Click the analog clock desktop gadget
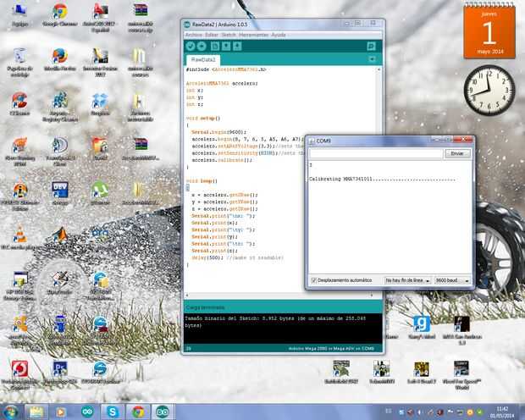This screenshot has width=525, height=420. 489,91
